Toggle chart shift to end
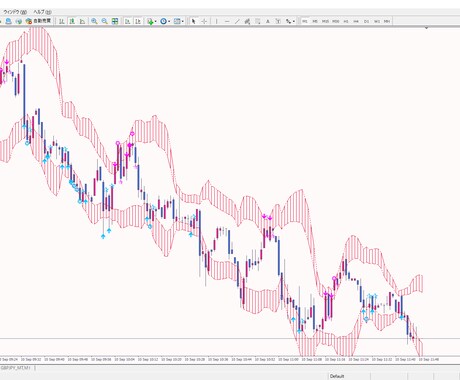This screenshot has width=460, height=380. pyautogui.click(x=138, y=21)
